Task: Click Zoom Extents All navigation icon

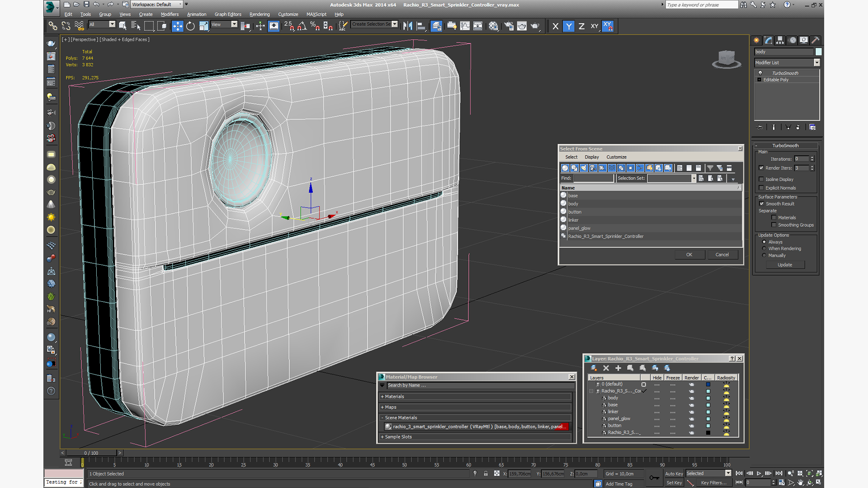Action: coord(819,473)
